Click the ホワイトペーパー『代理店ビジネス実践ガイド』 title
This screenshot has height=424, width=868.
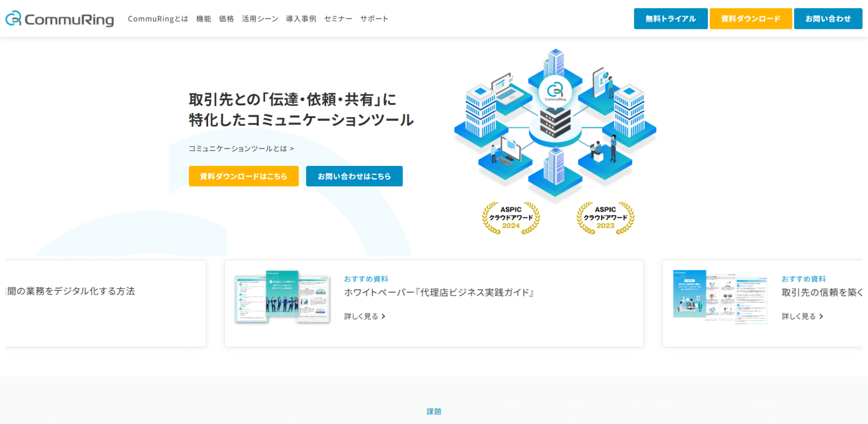tap(439, 292)
